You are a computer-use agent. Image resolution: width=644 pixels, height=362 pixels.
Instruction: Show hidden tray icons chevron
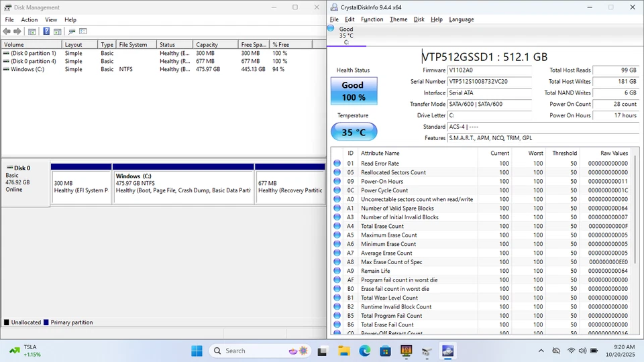(541, 351)
